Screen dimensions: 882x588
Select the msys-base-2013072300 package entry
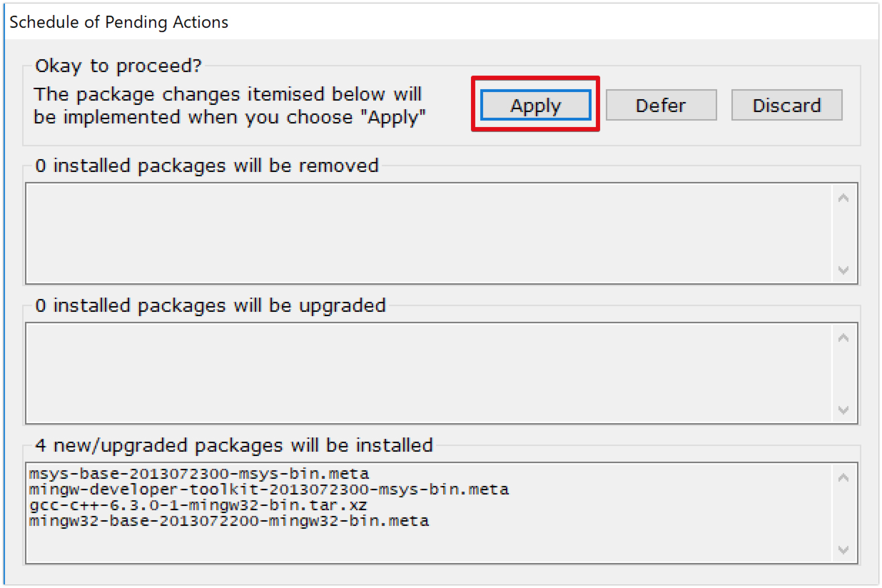tap(199, 473)
